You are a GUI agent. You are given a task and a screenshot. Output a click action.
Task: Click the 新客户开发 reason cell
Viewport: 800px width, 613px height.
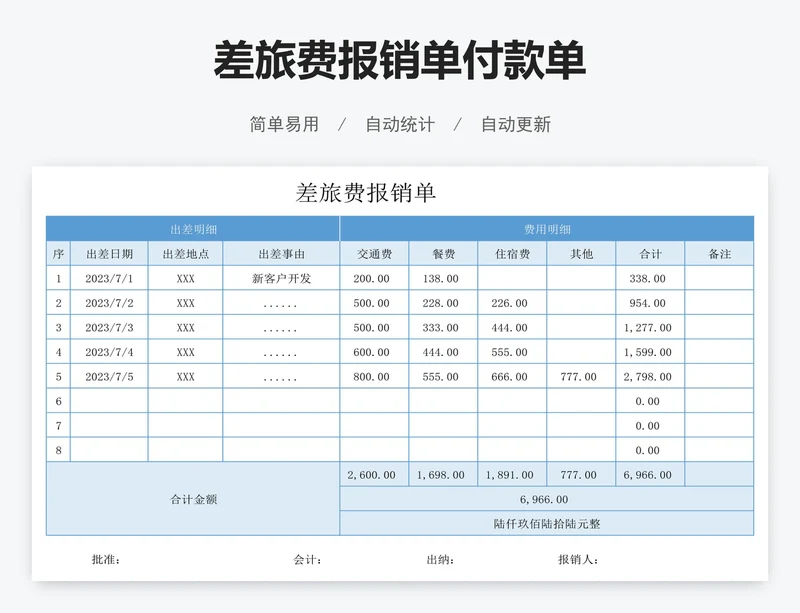281,279
